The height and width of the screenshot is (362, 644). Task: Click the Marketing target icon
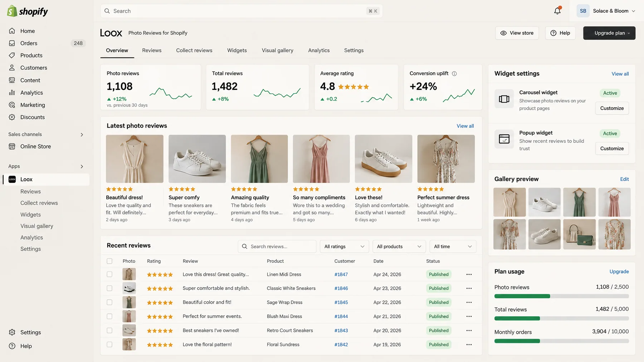(12, 105)
